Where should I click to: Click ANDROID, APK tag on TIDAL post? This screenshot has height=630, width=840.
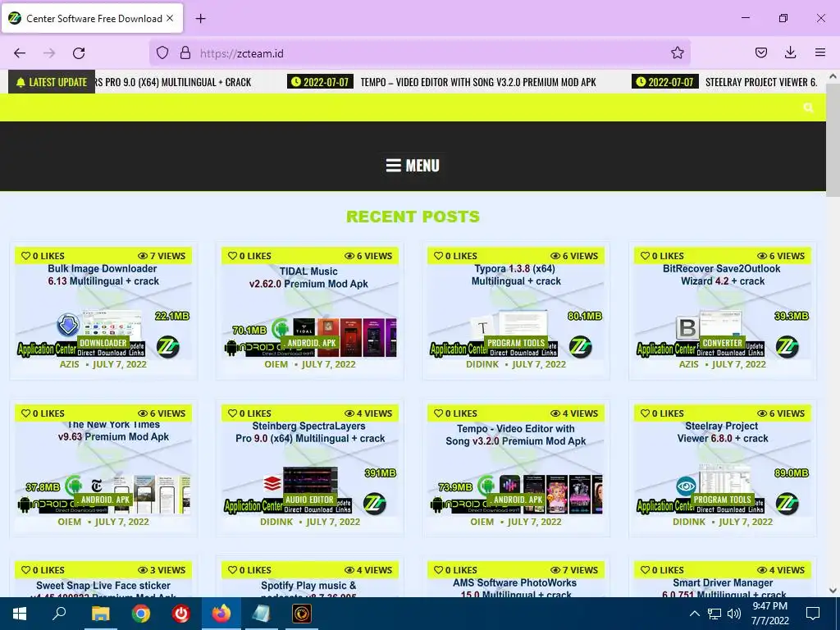click(311, 343)
